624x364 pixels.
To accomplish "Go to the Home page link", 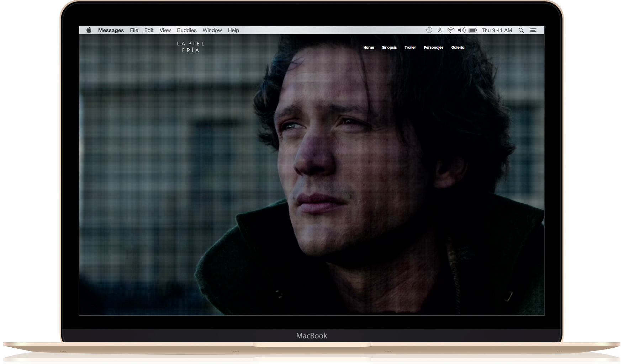I will pos(369,47).
